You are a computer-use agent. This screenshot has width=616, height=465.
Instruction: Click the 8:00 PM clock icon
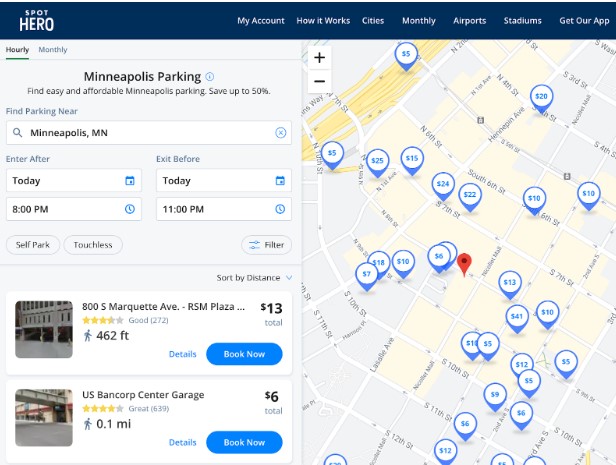tap(130, 209)
